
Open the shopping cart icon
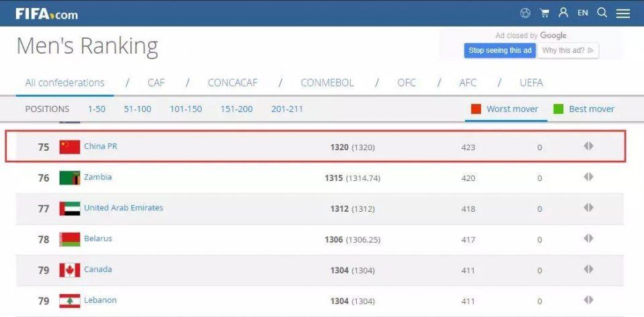[545, 13]
